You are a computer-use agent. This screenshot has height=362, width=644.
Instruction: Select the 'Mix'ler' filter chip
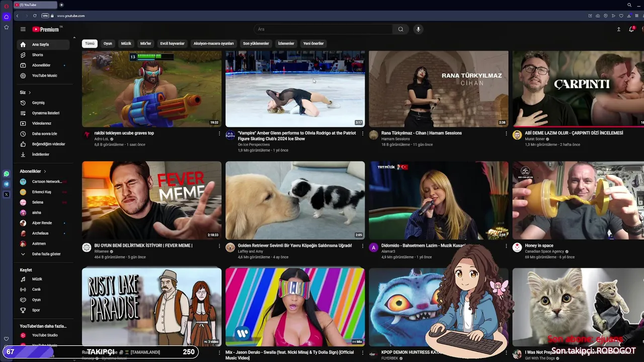pos(146,43)
